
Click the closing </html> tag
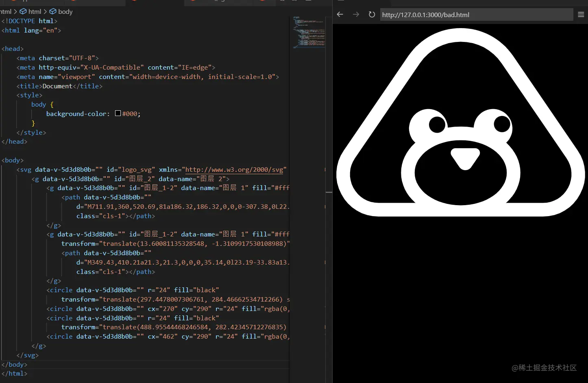click(14, 374)
